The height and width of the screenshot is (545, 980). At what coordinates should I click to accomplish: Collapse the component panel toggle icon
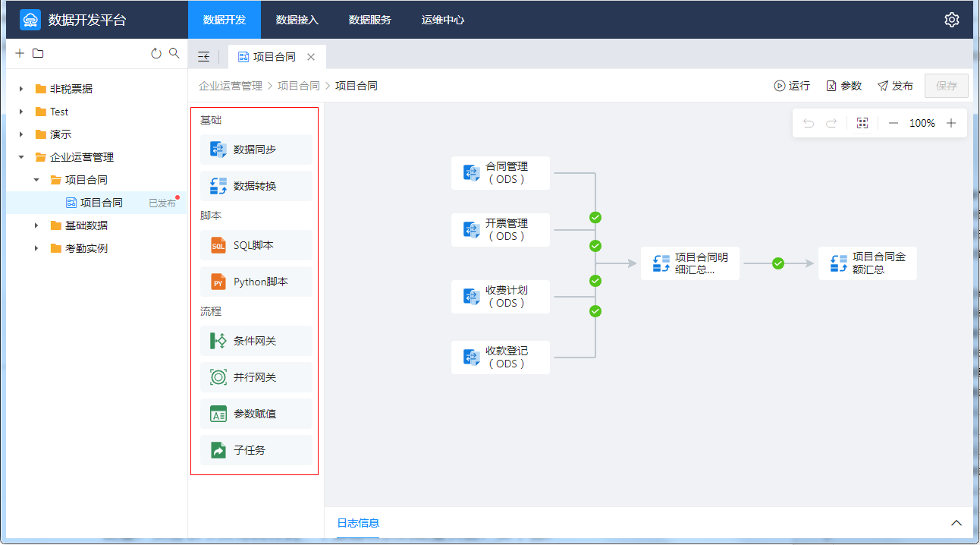pyautogui.click(x=203, y=57)
